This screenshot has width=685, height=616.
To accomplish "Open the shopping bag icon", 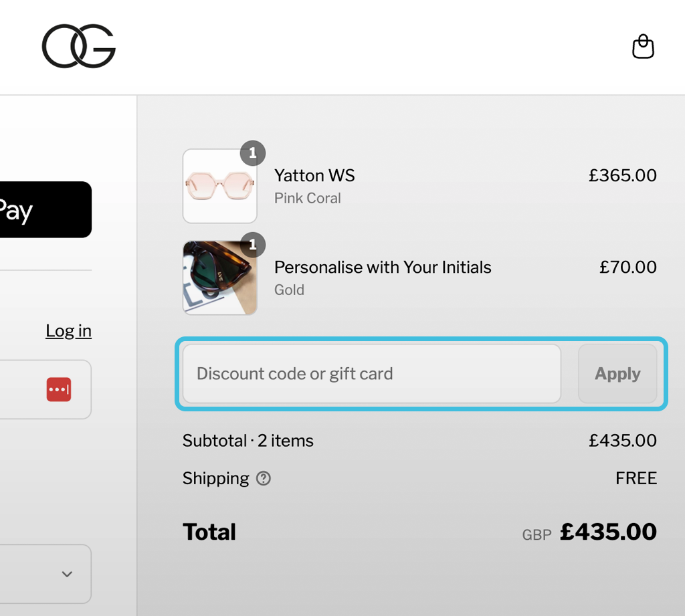I will (643, 47).
